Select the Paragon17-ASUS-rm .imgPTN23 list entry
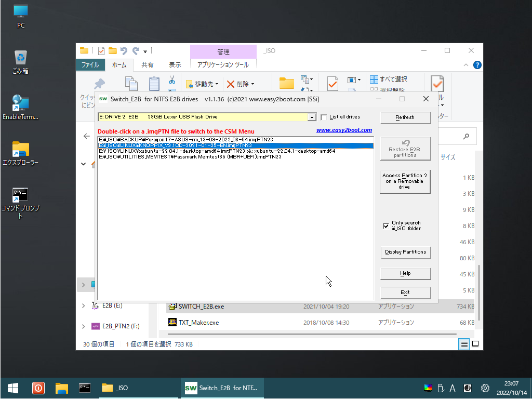532x399 pixels. point(236,140)
